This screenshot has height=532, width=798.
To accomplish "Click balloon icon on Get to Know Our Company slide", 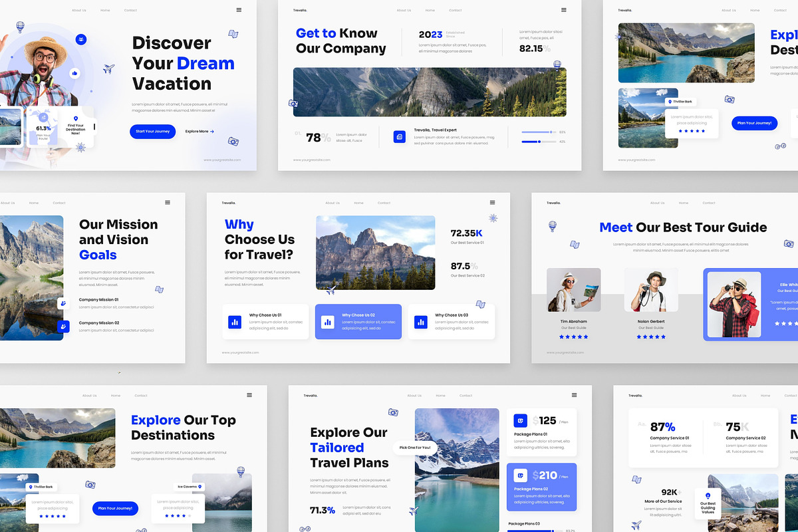I will pos(557,65).
